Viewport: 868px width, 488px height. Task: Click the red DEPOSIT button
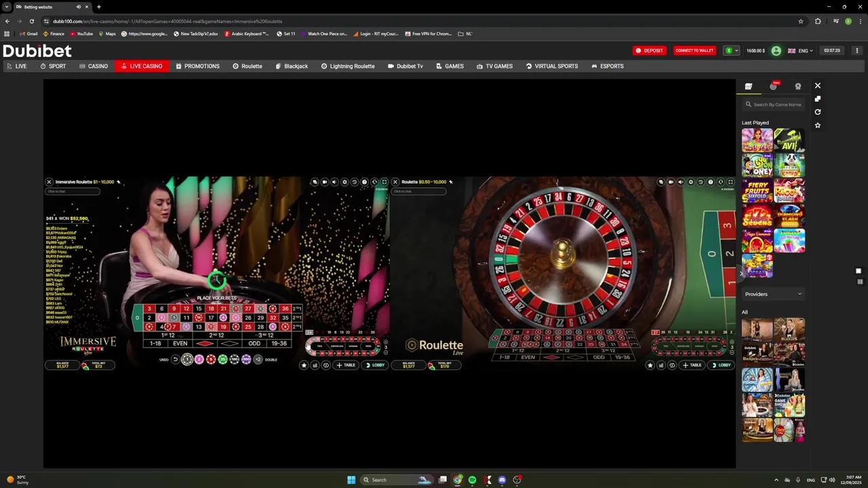649,50
